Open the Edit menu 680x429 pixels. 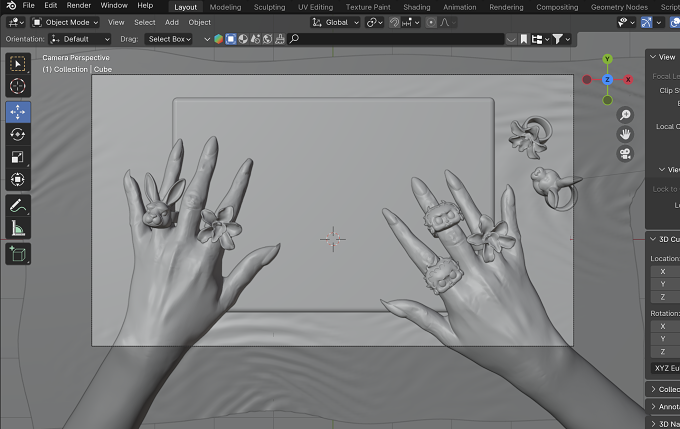coord(51,5)
